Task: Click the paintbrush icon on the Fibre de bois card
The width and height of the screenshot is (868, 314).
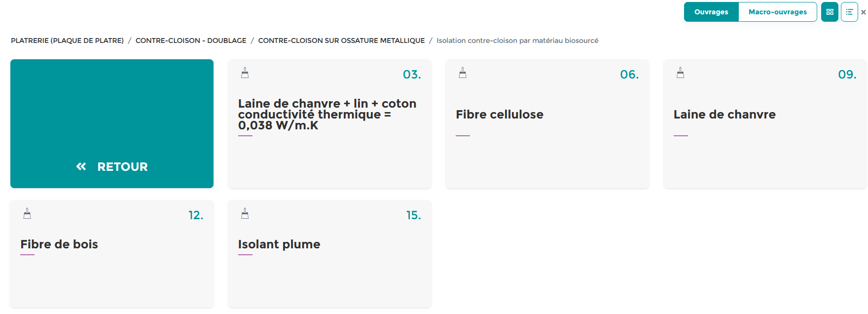Action: [27, 213]
